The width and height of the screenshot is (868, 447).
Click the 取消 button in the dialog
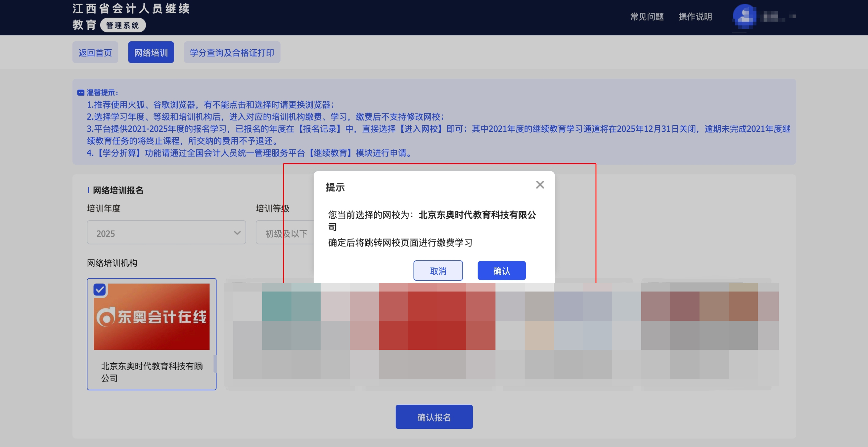[x=438, y=270]
